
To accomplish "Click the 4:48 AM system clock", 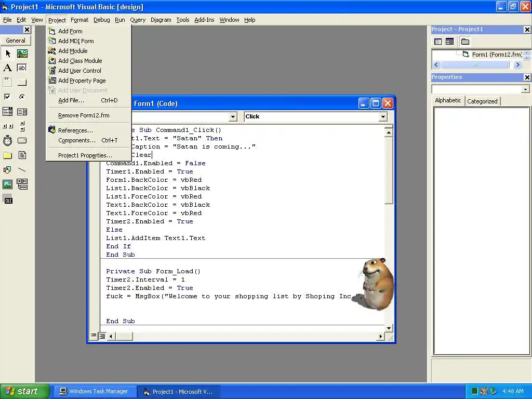I will 513,391.
